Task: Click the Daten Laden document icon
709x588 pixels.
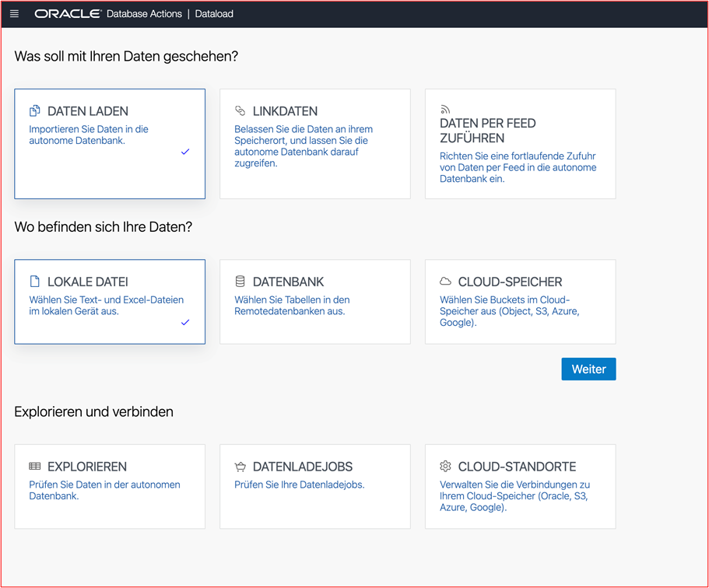Action: (35, 110)
